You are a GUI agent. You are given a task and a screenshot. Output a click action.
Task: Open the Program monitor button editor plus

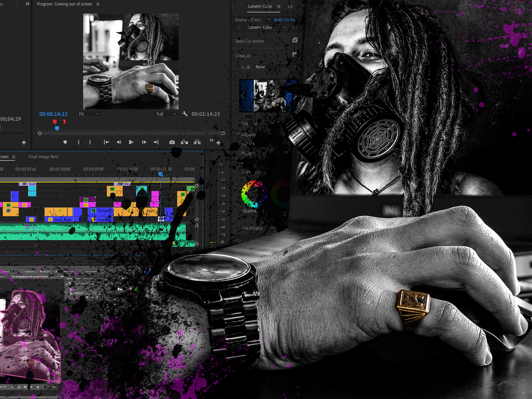point(218,143)
